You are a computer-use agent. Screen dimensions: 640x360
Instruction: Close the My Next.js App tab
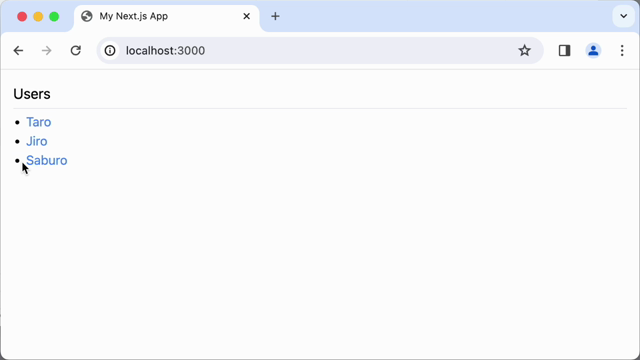pyautogui.click(x=247, y=16)
